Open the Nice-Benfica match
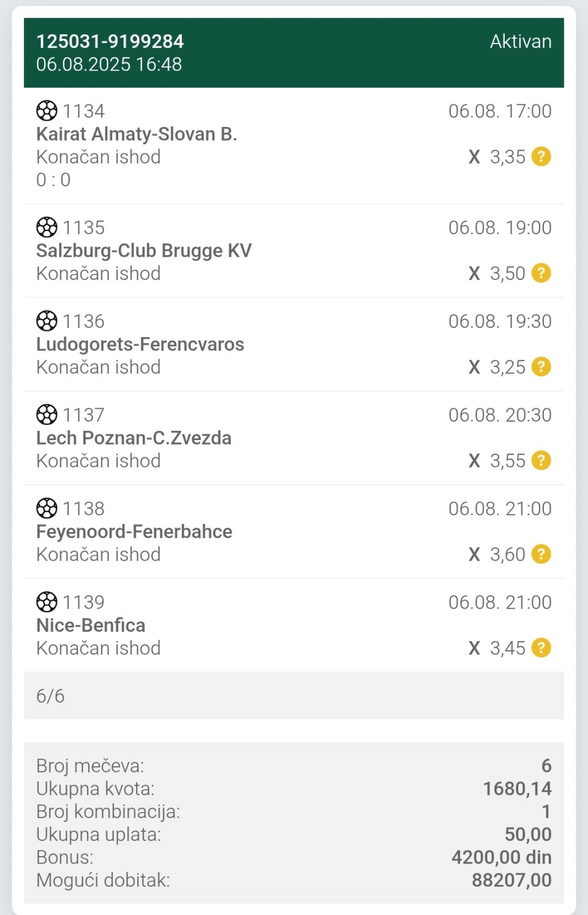 [x=91, y=626]
